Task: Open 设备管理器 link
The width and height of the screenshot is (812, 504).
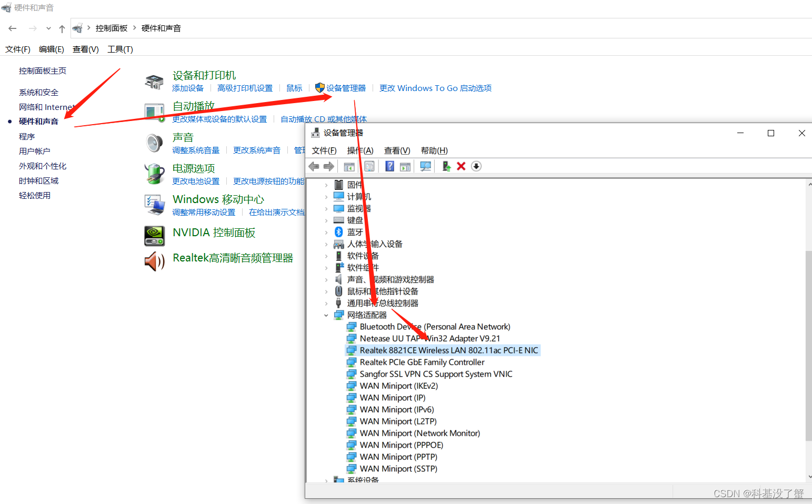Action: point(346,88)
